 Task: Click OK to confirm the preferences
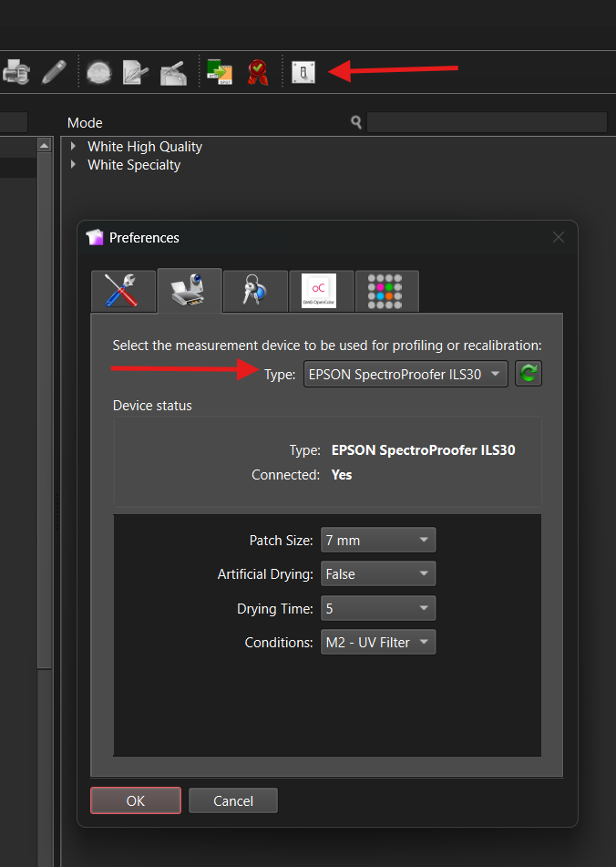[136, 800]
